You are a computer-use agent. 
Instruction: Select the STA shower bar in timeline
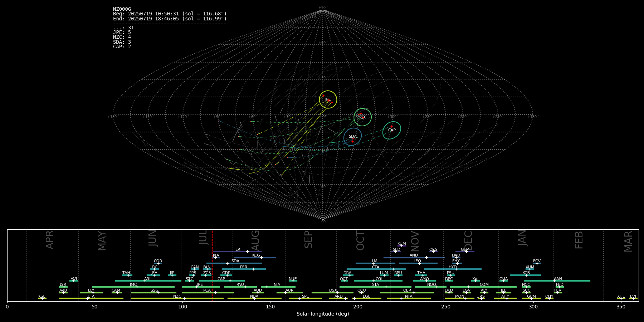click(x=376, y=287)
